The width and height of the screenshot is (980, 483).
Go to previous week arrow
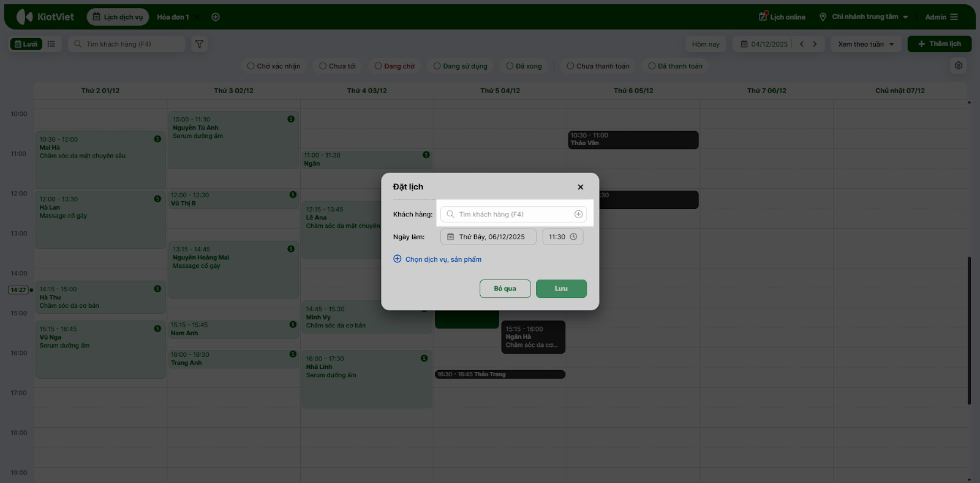point(802,44)
